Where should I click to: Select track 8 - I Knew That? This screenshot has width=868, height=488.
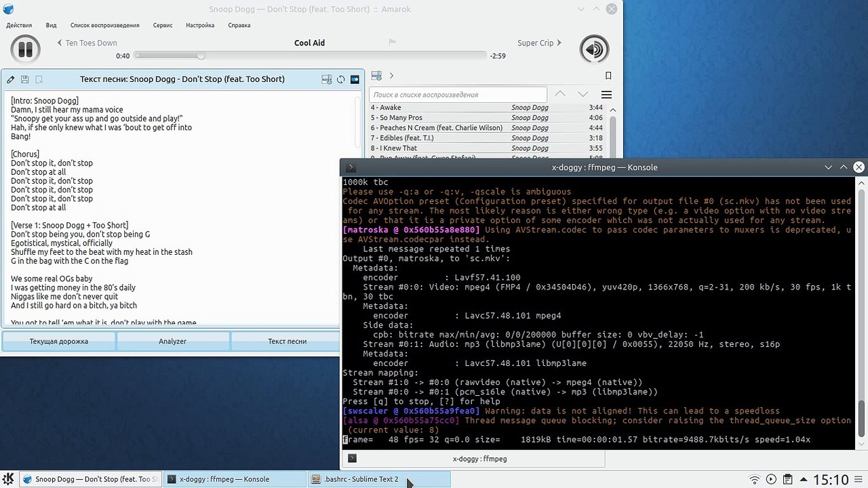point(486,148)
